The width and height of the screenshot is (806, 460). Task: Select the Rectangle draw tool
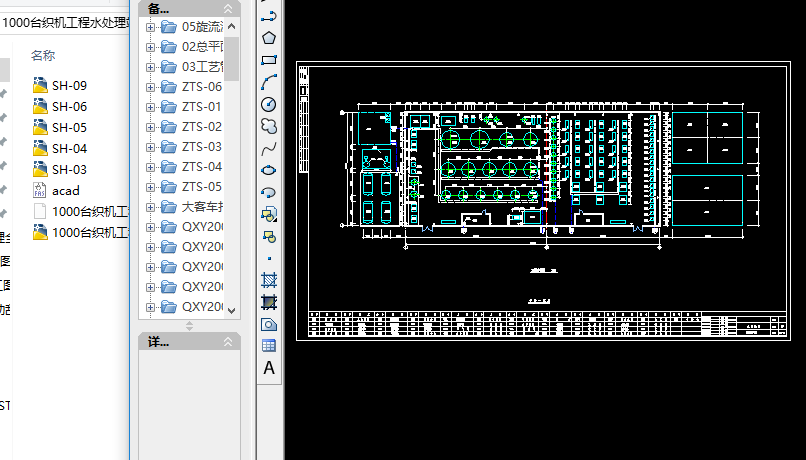(x=269, y=60)
